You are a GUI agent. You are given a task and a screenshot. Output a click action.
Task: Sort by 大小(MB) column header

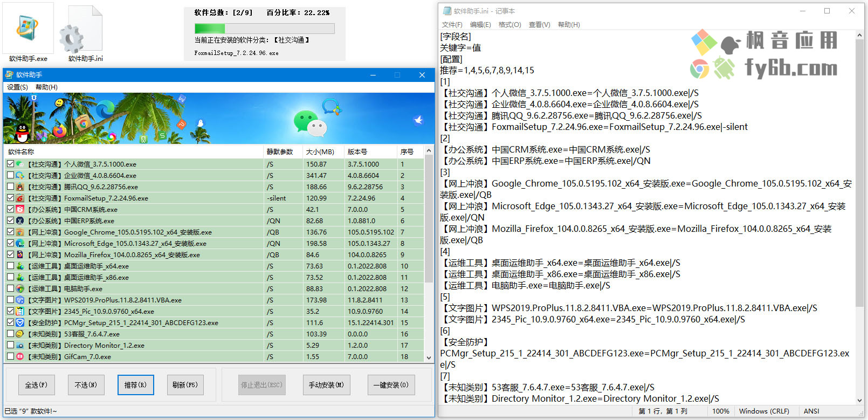(x=323, y=152)
